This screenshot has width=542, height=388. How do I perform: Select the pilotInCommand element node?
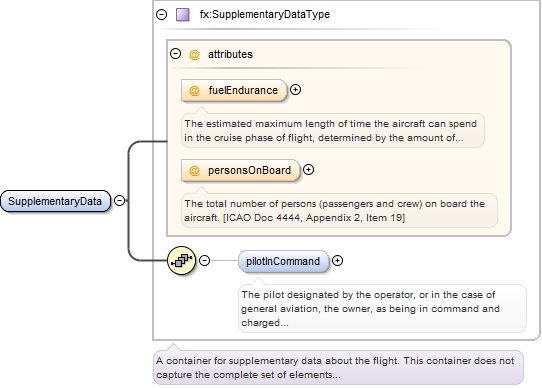[283, 261]
